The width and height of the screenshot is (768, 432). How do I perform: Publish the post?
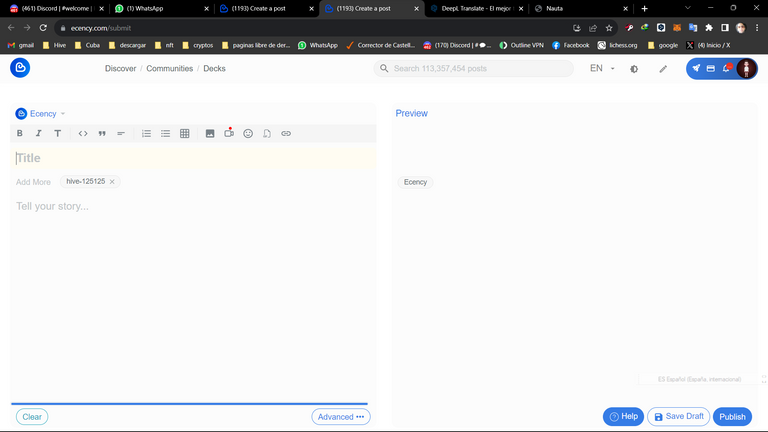pos(732,417)
